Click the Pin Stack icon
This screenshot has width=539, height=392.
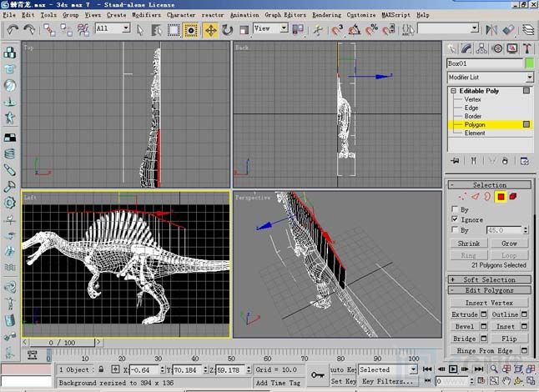(x=455, y=161)
